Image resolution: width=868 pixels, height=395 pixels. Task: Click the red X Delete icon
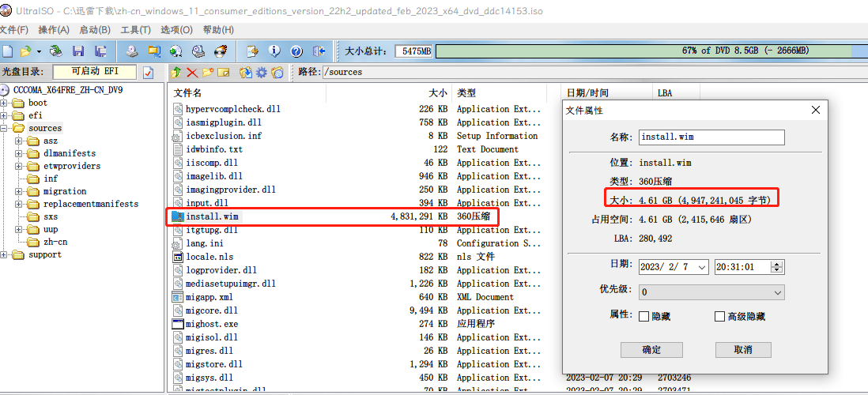(192, 73)
